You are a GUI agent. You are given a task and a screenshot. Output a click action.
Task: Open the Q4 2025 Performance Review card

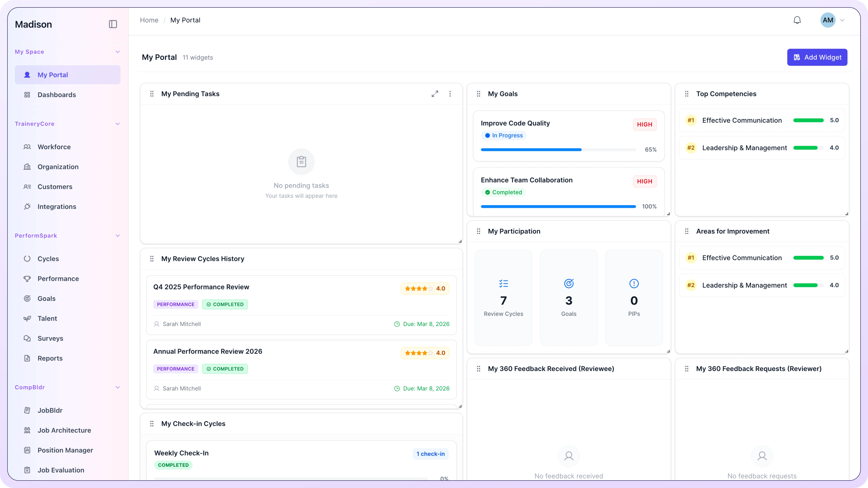click(x=201, y=287)
